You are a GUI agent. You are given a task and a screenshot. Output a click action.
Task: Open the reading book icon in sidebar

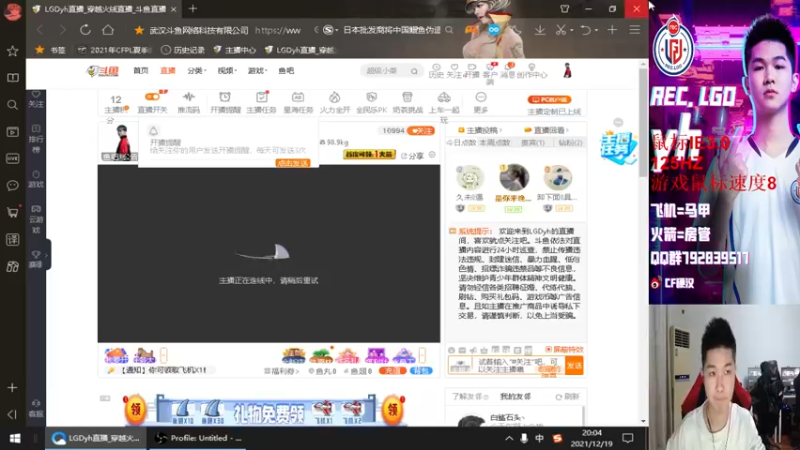(x=13, y=78)
